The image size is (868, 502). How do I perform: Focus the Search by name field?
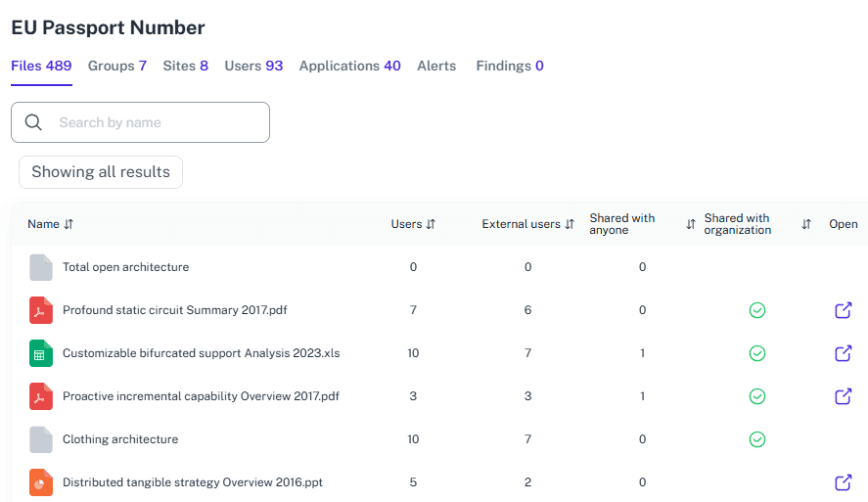157,122
